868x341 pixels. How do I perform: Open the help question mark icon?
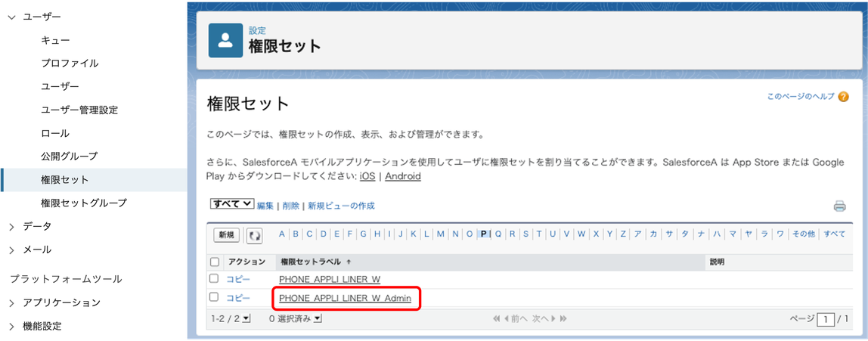843,97
